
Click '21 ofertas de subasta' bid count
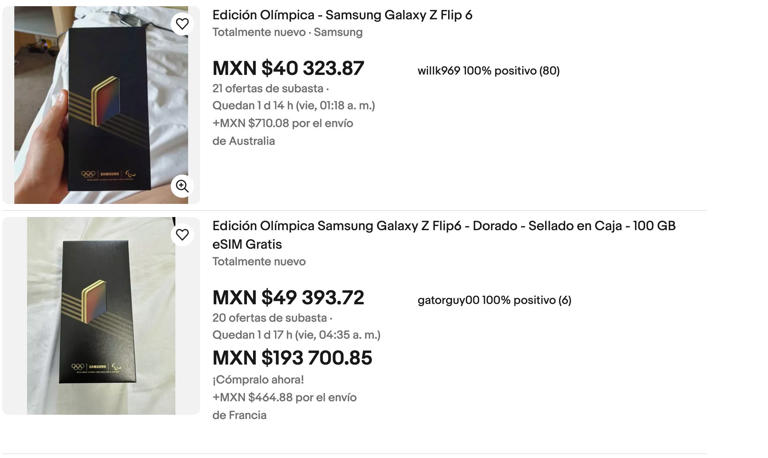tap(267, 88)
